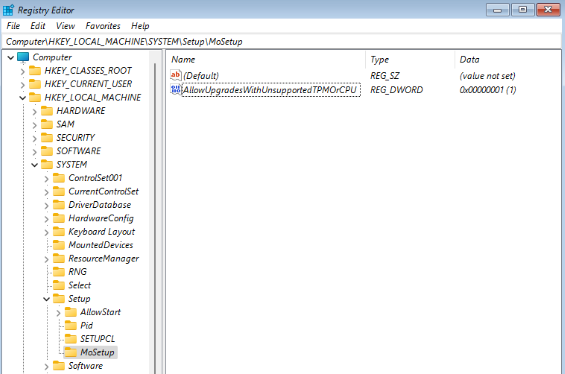Click the (value not set) data cell
This screenshot has height=374, width=565.
pyautogui.click(x=488, y=76)
